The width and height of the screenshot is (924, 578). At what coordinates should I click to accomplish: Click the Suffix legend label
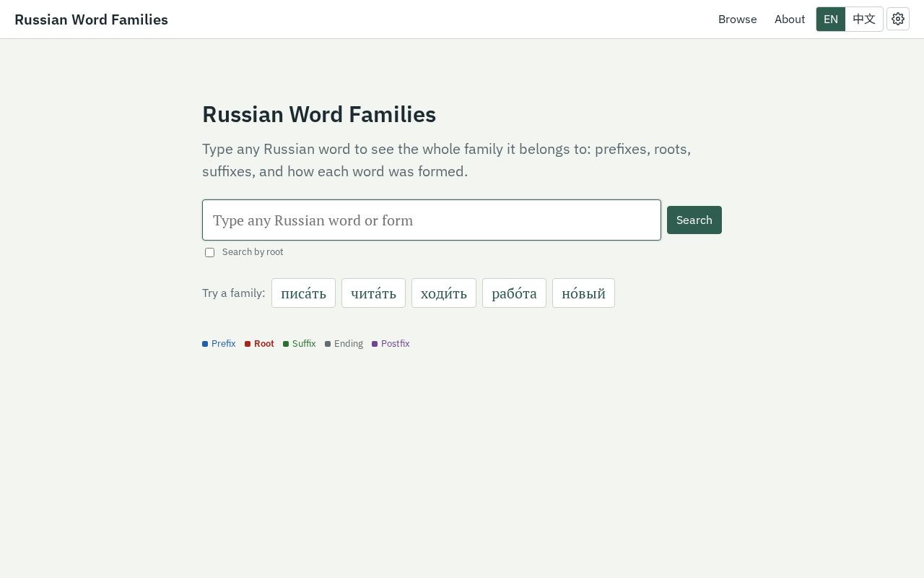point(304,344)
